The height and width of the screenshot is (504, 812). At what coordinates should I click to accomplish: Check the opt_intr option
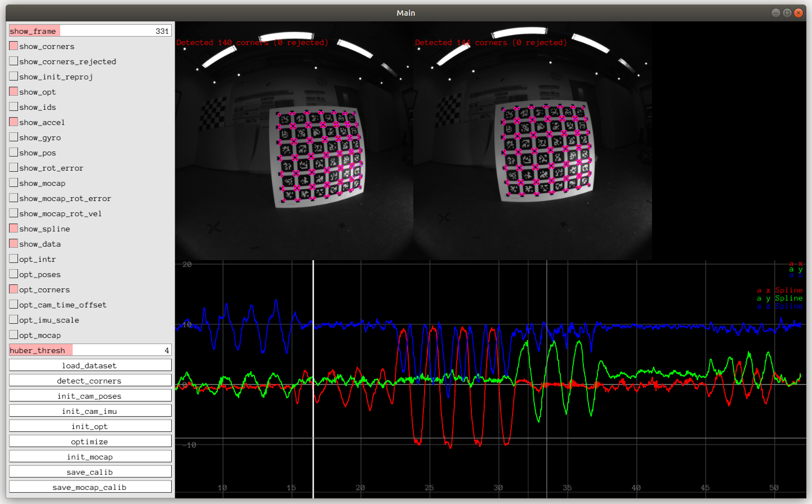(14, 259)
